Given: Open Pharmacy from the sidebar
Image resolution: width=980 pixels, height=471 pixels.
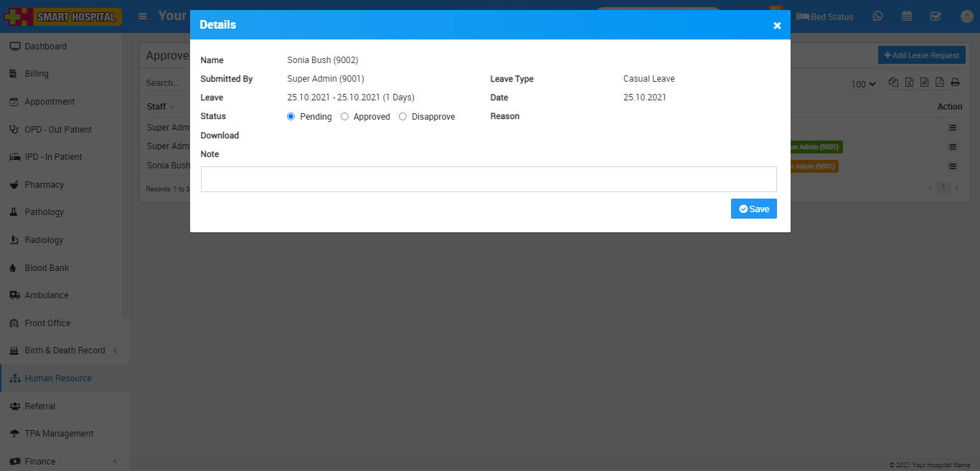Looking at the screenshot, I should click(44, 185).
